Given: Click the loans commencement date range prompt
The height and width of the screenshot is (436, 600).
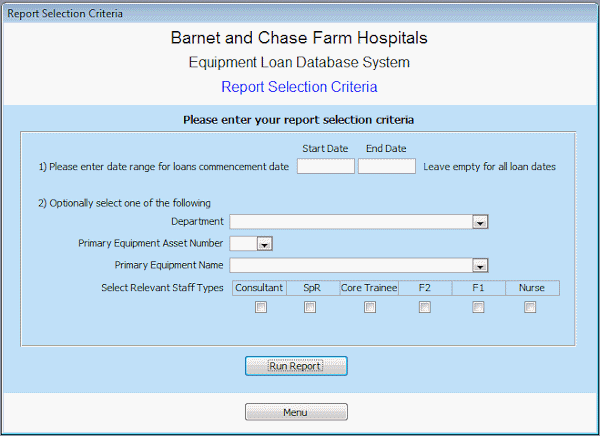Looking at the screenshot, I should pyautogui.click(x=164, y=167).
